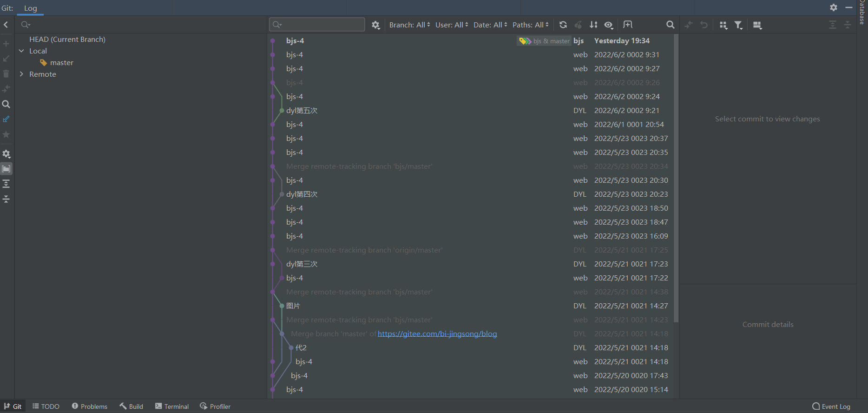Image resolution: width=868 pixels, height=413 pixels.
Task: Toggle group by directory in branches sidebar
Action: pyautogui.click(x=6, y=169)
